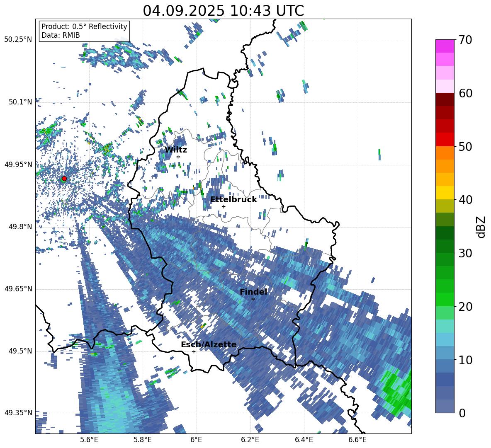Click the cross marker at Ettelbruck
491x448 pixels.
224,206
